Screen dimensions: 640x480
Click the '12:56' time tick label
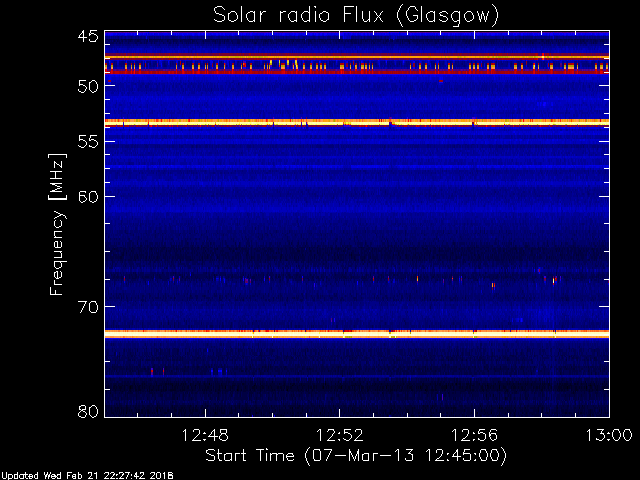pos(474,435)
